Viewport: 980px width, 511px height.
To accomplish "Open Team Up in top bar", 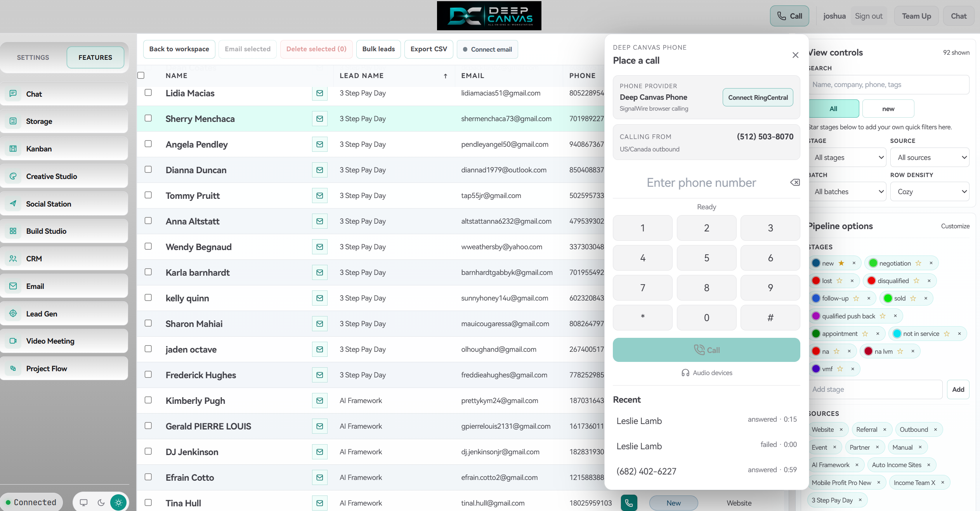I will (x=916, y=16).
